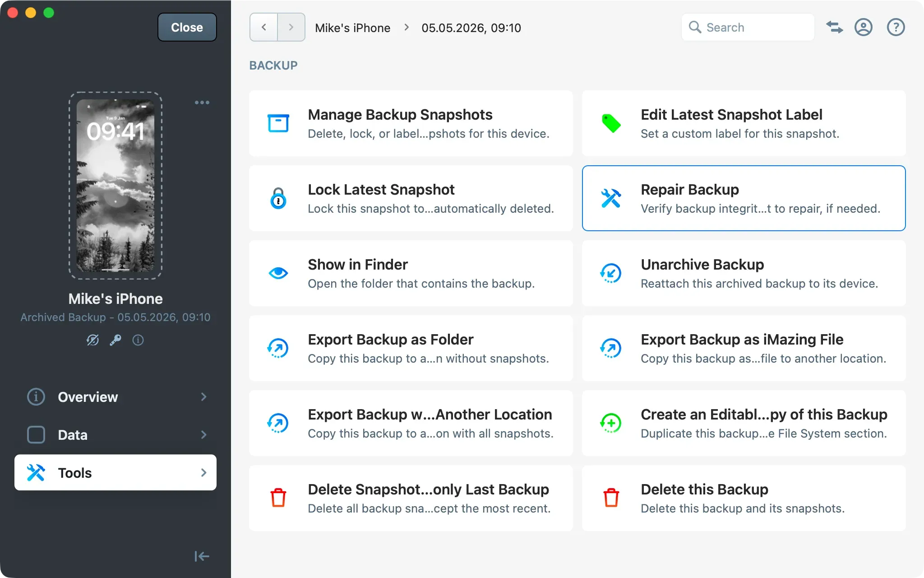
Task: Click the Delete this Backup title
Action: pos(704,489)
